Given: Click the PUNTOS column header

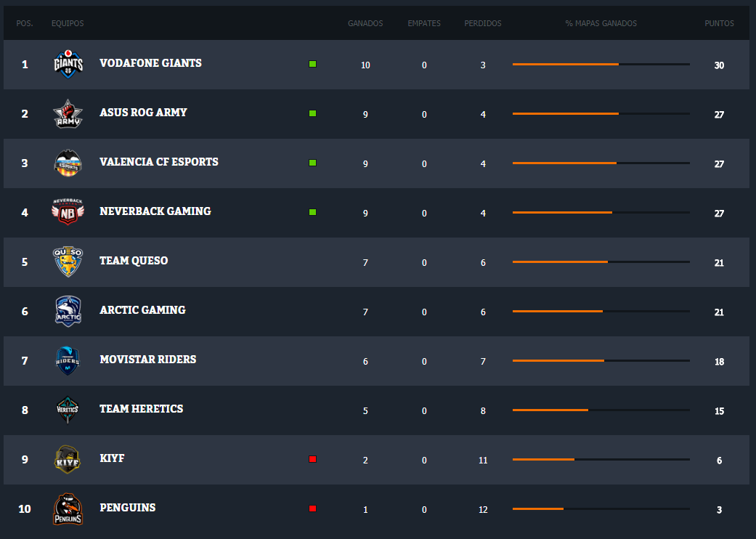Looking at the screenshot, I should (x=720, y=23).
